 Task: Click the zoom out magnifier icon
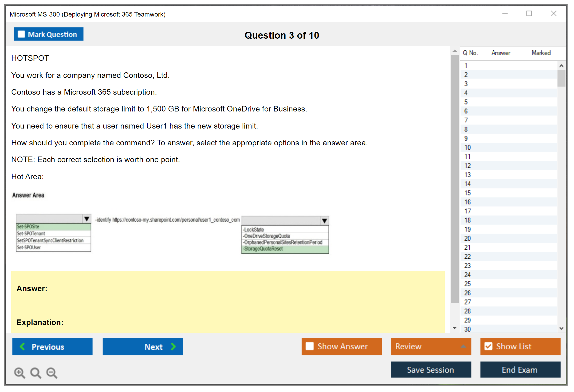[52, 373]
